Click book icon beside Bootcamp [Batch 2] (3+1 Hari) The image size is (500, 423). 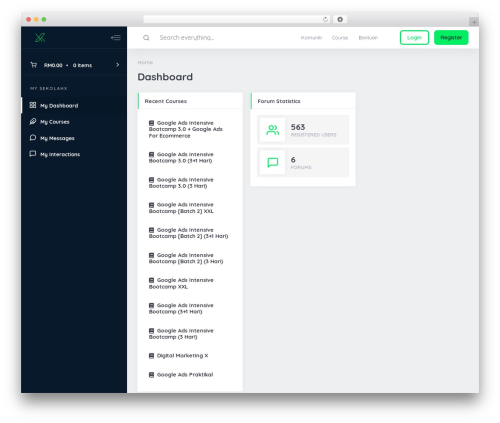pos(151,230)
